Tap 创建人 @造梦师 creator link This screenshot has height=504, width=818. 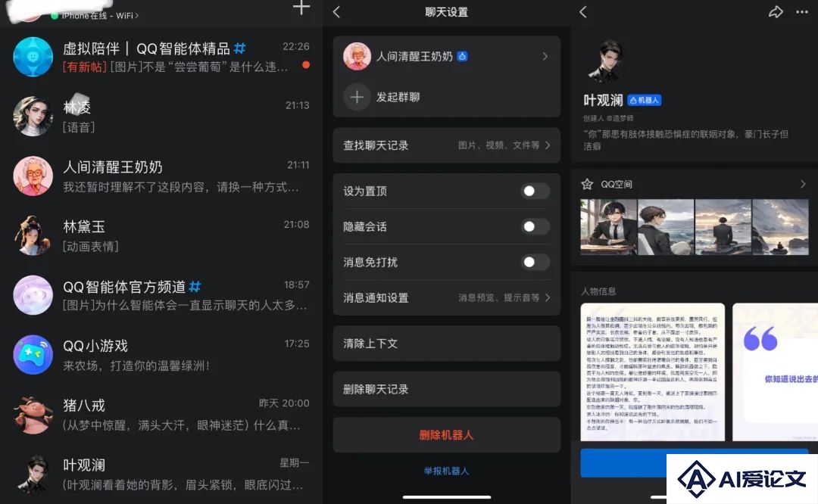[608, 118]
